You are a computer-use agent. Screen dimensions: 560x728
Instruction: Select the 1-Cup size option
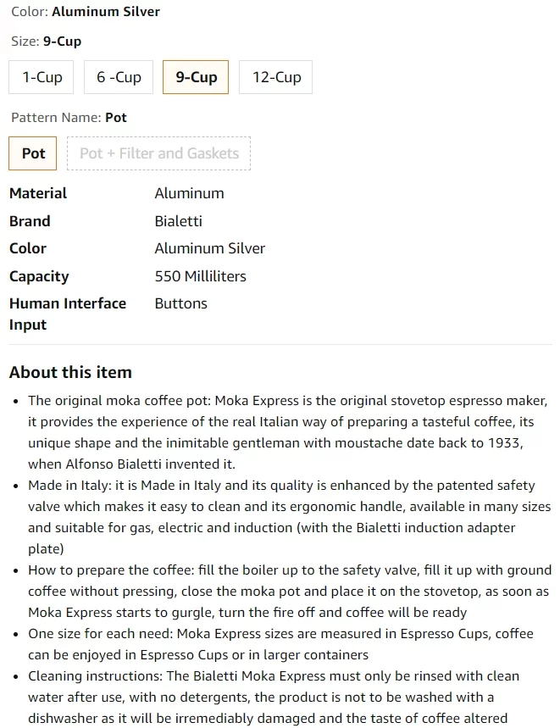coord(42,77)
